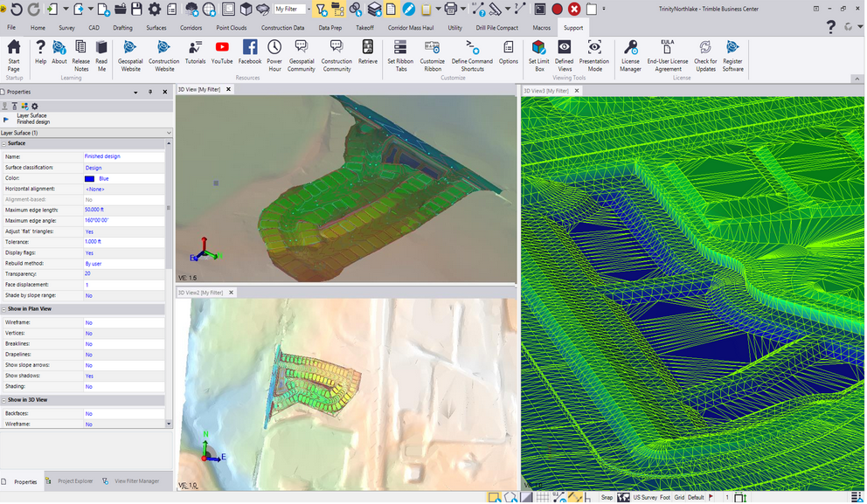Open the Start Page from the ribbon
This screenshot has width=867, height=504.
pos(14,56)
